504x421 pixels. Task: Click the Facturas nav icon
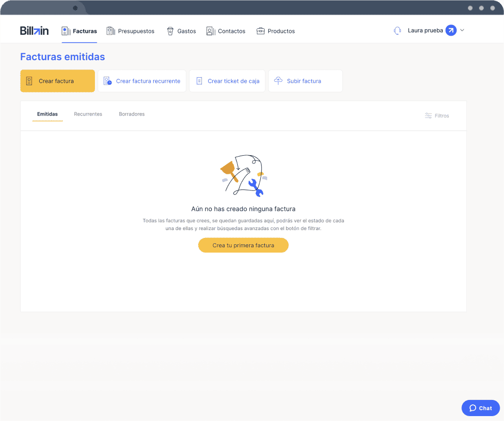[x=66, y=31]
